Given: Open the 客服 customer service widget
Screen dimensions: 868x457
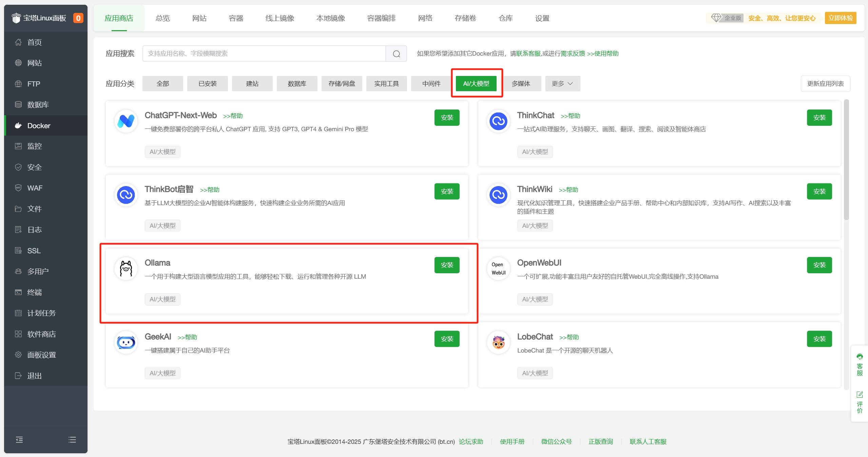Looking at the screenshot, I should point(859,365).
